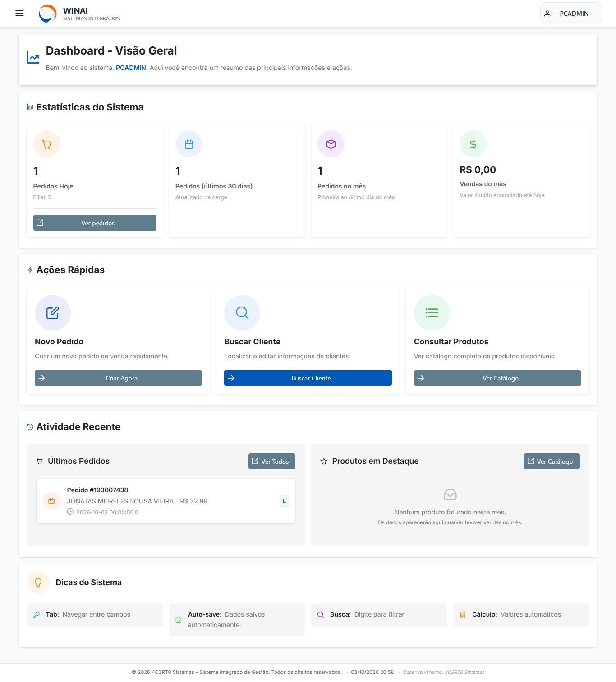The width and height of the screenshot is (616, 682).
Task: Open the hamburger navigation menu
Action: (x=19, y=13)
